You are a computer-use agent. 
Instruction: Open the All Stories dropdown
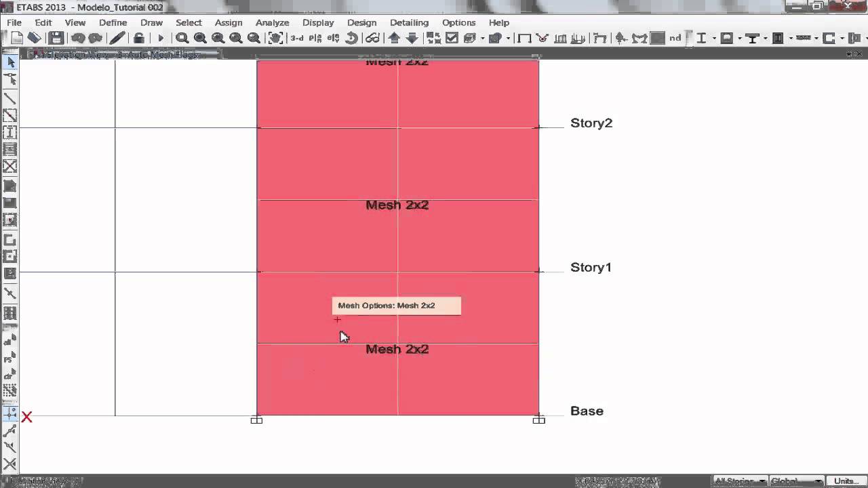(740, 481)
